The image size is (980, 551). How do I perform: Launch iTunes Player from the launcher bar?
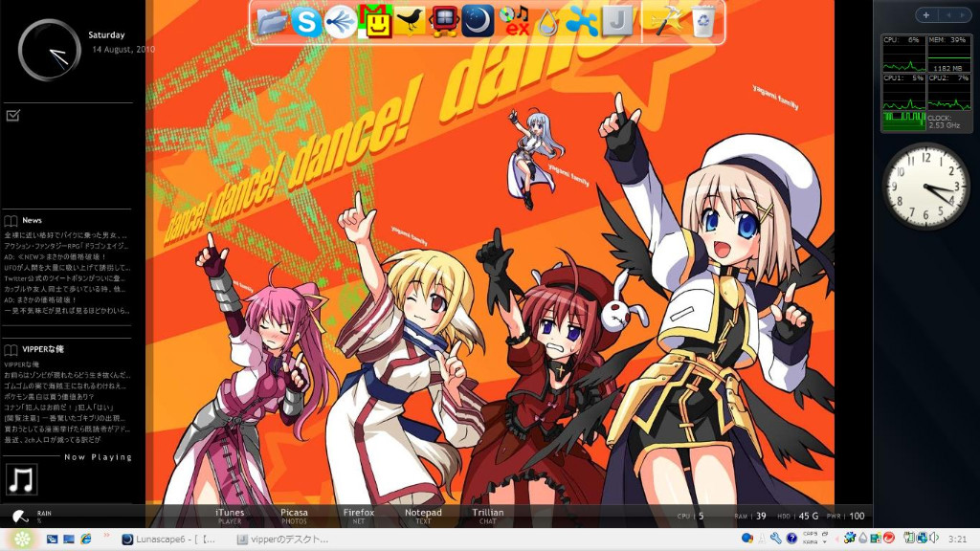pos(230,516)
